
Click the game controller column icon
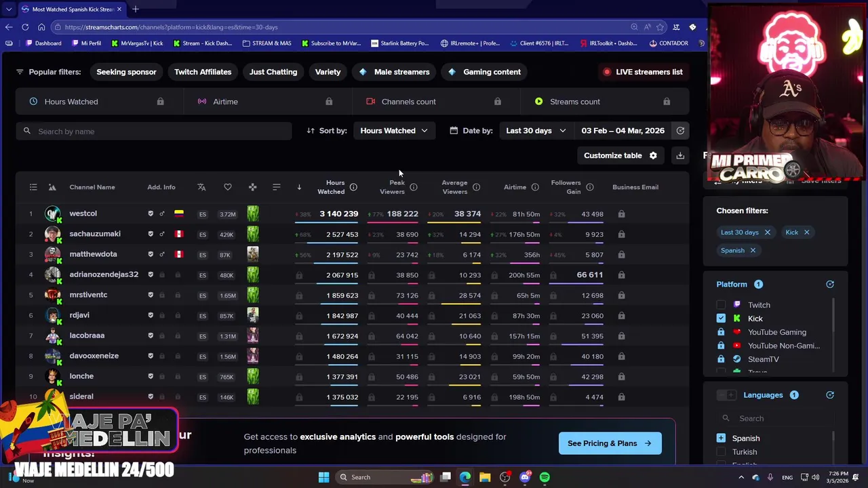(x=252, y=187)
